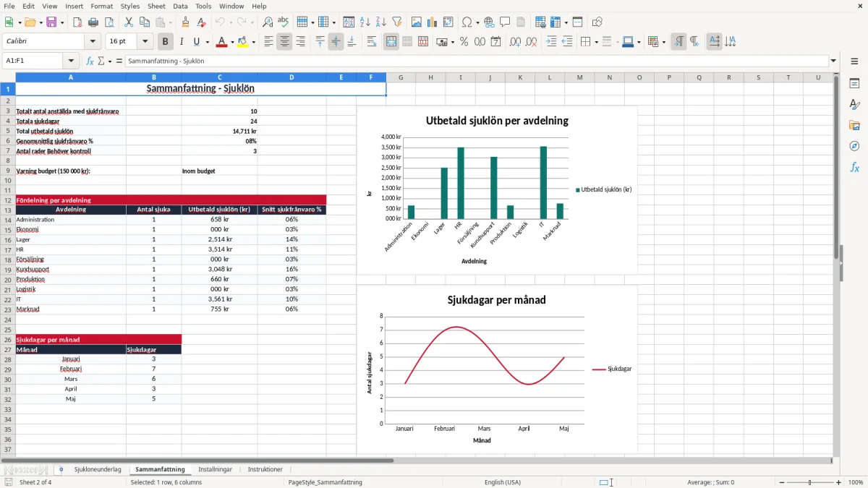868x488 pixels.
Task: Click the AutoFilter funnel icon
Action: (397, 22)
